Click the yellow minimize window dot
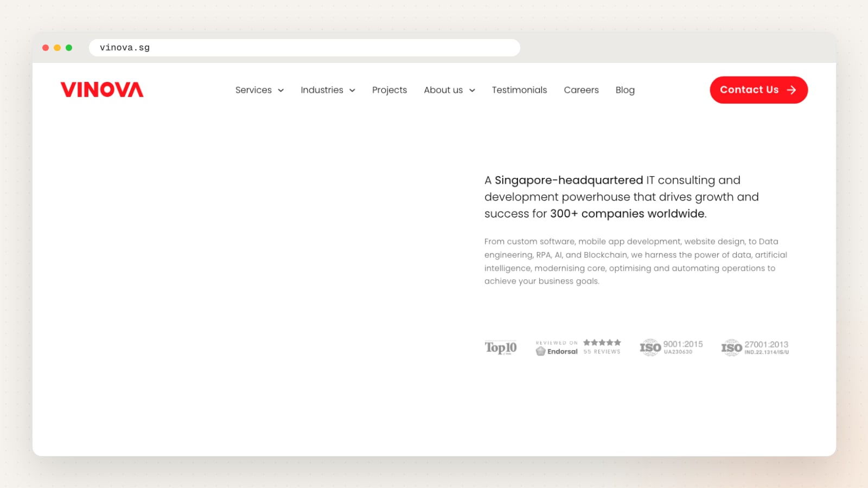Image resolution: width=868 pixels, height=488 pixels. coord(57,48)
